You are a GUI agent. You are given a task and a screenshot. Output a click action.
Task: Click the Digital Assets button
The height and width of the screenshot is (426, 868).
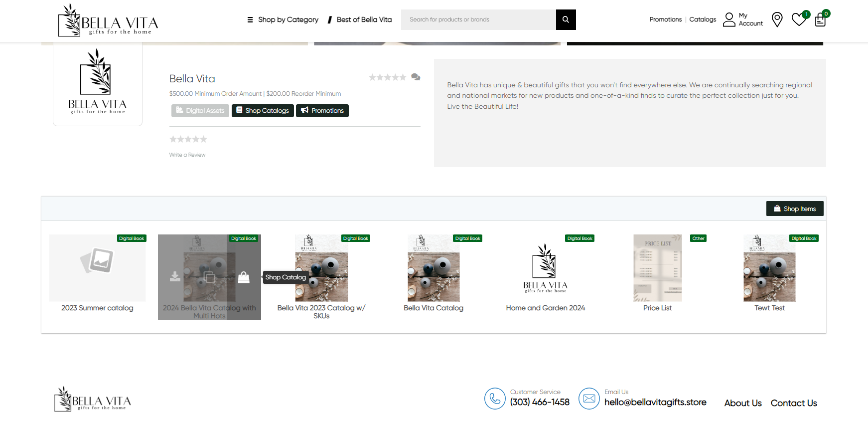click(x=200, y=111)
